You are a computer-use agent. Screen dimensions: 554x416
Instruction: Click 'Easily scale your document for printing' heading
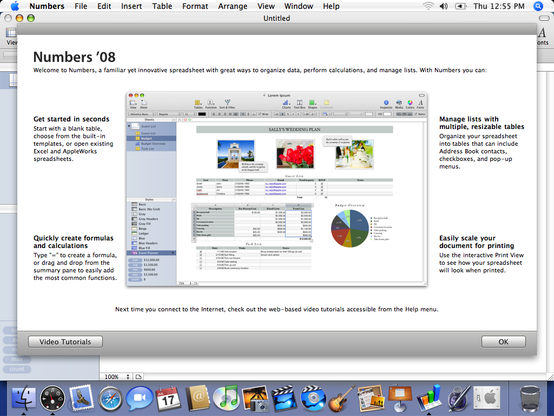(x=477, y=242)
